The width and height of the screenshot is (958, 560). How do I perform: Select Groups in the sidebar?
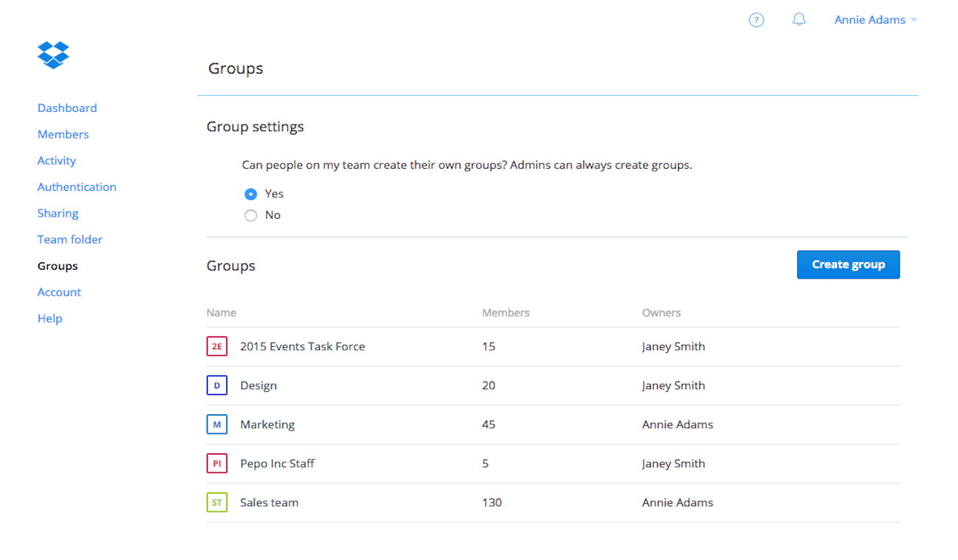pos(57,266)
